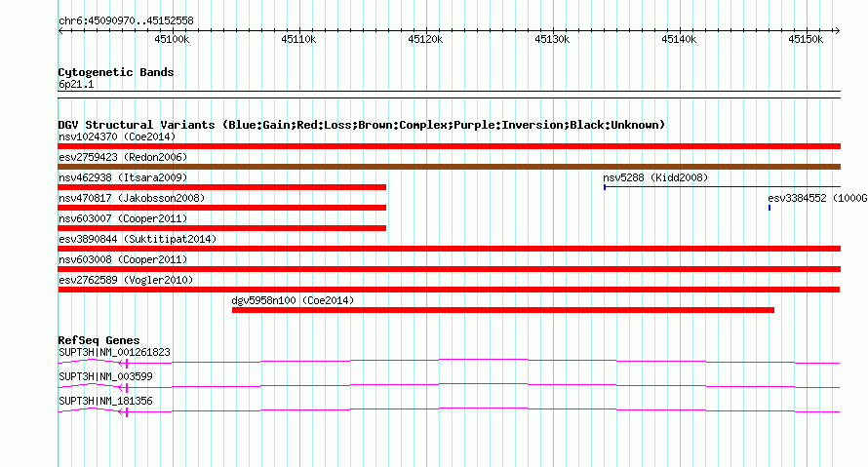
Task: Select the thin blue gain line for nsv5288
Action: (x=722, y=187)
